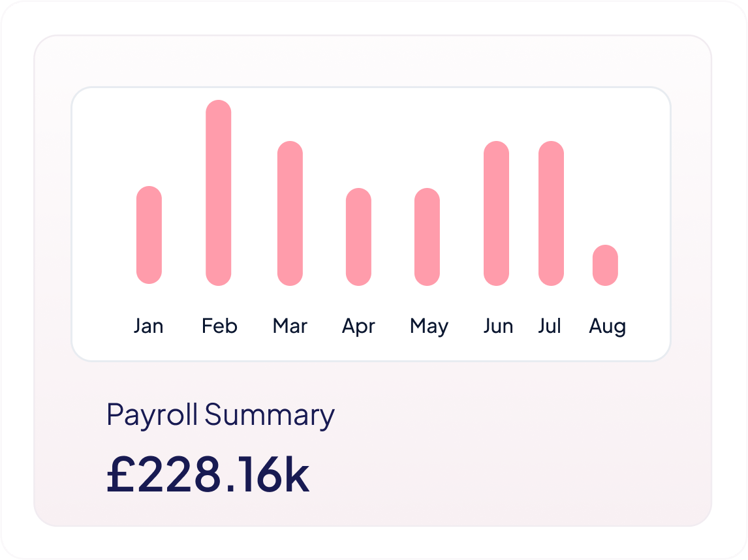
Task: Click the May month label
Action: 429,326
